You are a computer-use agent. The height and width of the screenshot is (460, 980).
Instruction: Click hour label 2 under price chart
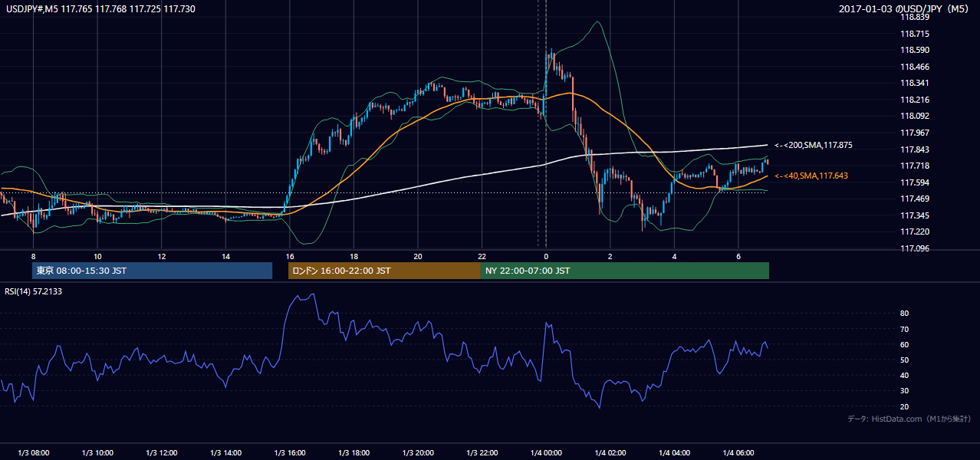(610, 256)
